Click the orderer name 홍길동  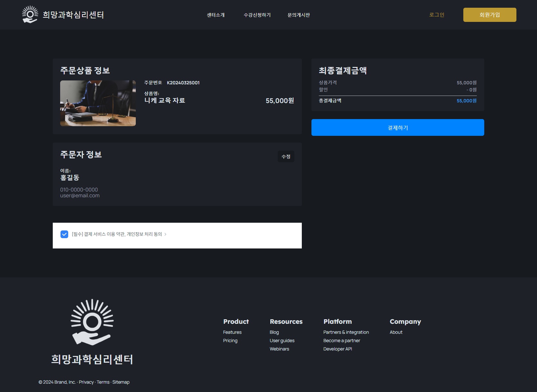pyautogui.click(x=70, y=178)
